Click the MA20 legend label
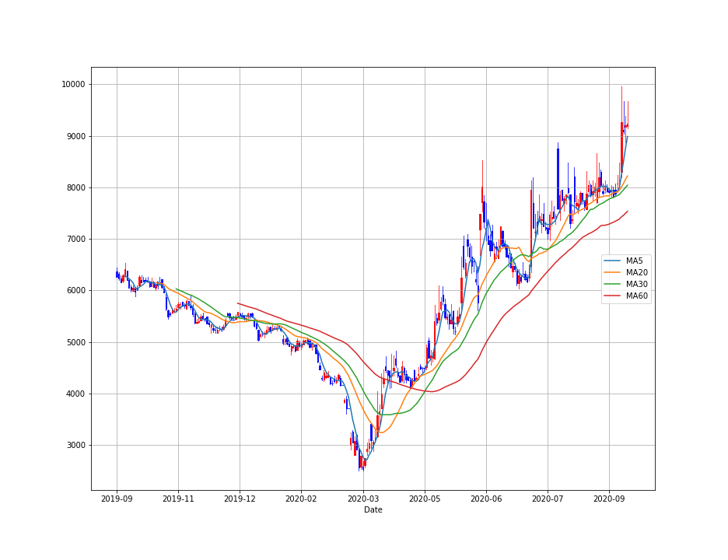The height and width of the screenshot is (560, 728). [636, 272]
